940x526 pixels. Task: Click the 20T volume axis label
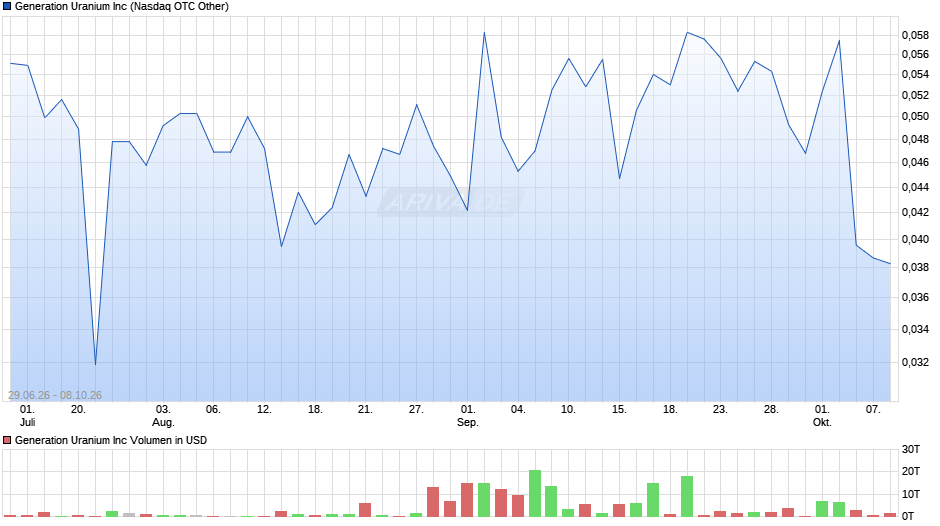[x=911, y=471]
